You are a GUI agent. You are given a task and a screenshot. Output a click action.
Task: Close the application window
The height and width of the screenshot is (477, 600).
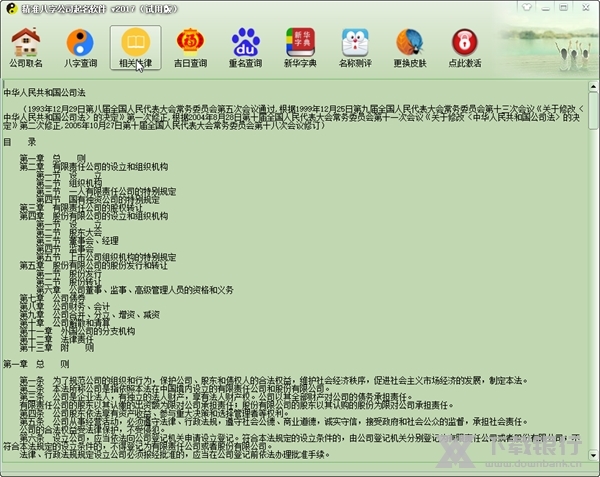[x=585, y=7]
